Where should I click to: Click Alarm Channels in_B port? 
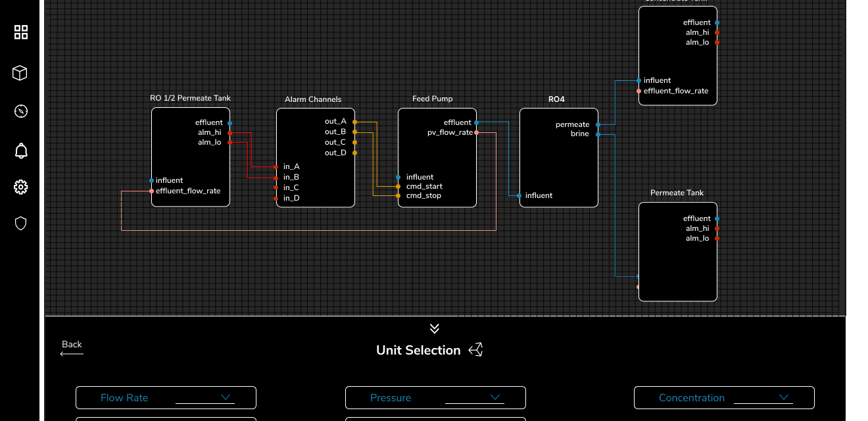(x=276, y=178)
